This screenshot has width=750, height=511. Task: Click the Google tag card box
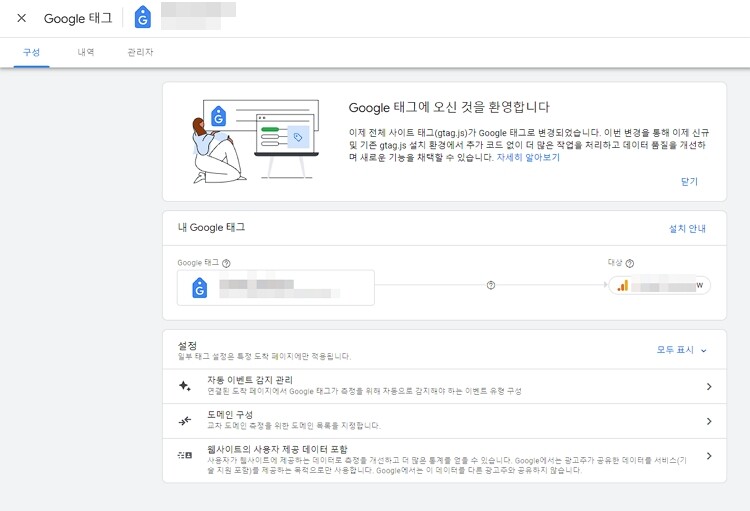(276, 288)
